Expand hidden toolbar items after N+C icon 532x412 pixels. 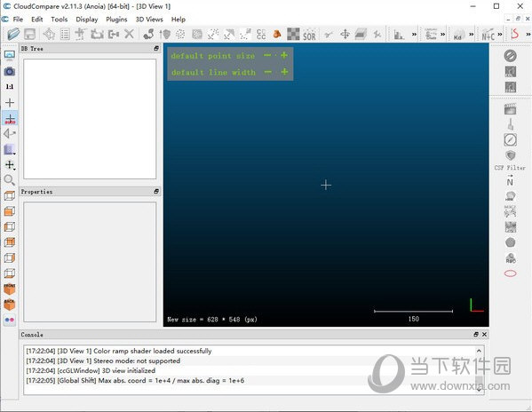coord(500,35)
